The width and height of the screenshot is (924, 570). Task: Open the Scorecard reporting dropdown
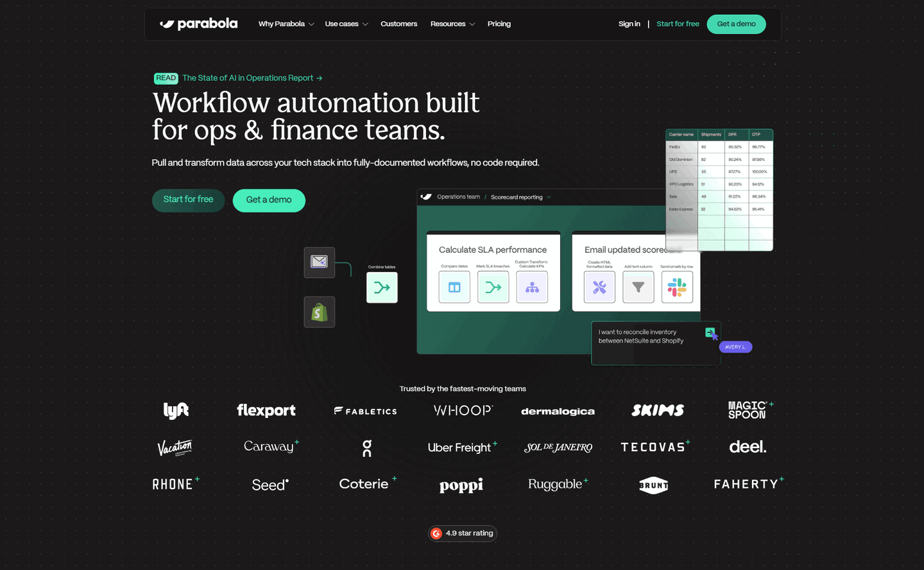point(521,197)
